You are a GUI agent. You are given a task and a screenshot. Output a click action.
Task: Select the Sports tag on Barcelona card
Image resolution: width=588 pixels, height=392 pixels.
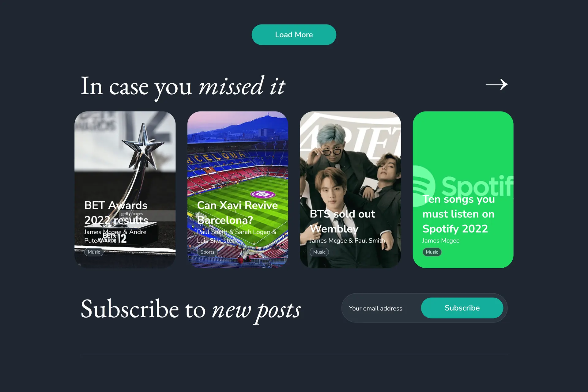(x=207, y=252)
